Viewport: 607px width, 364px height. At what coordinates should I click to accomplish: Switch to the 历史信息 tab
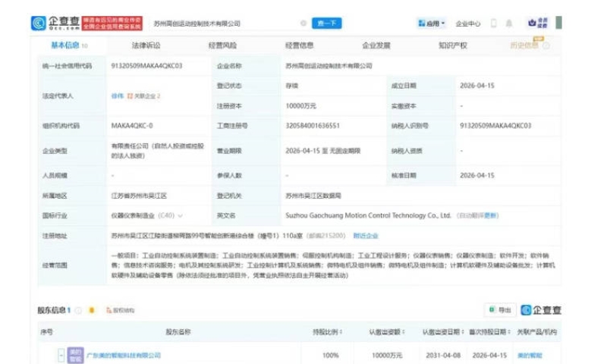(524, 45)
